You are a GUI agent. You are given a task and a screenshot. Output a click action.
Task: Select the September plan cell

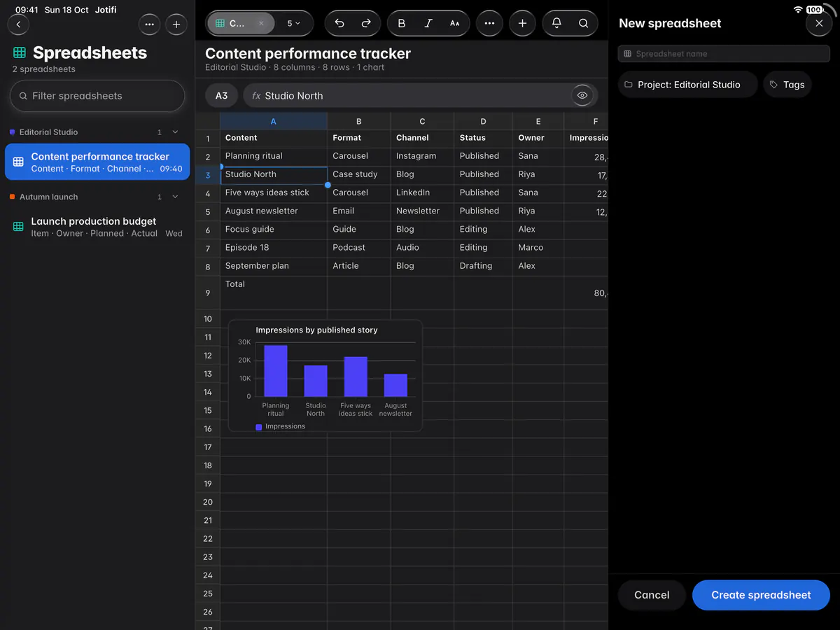pyautogui.click(x=274, y=266)
